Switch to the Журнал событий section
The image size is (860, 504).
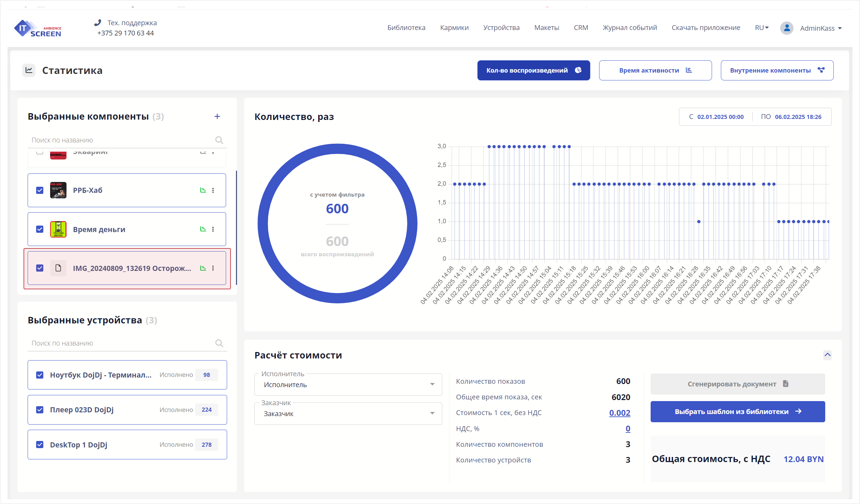pyautogui.click(x=629, y=28)
